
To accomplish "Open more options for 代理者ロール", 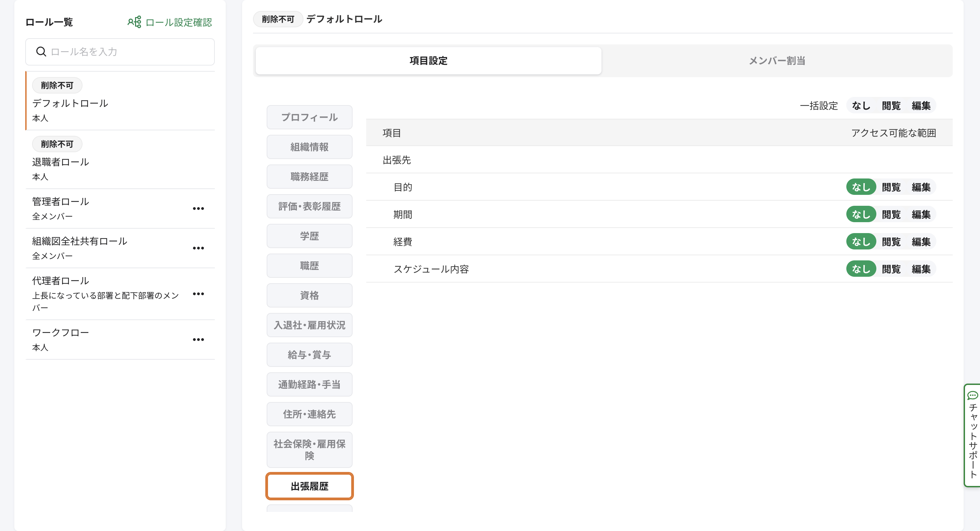I will pyautogui.click(x=198, y=294).
